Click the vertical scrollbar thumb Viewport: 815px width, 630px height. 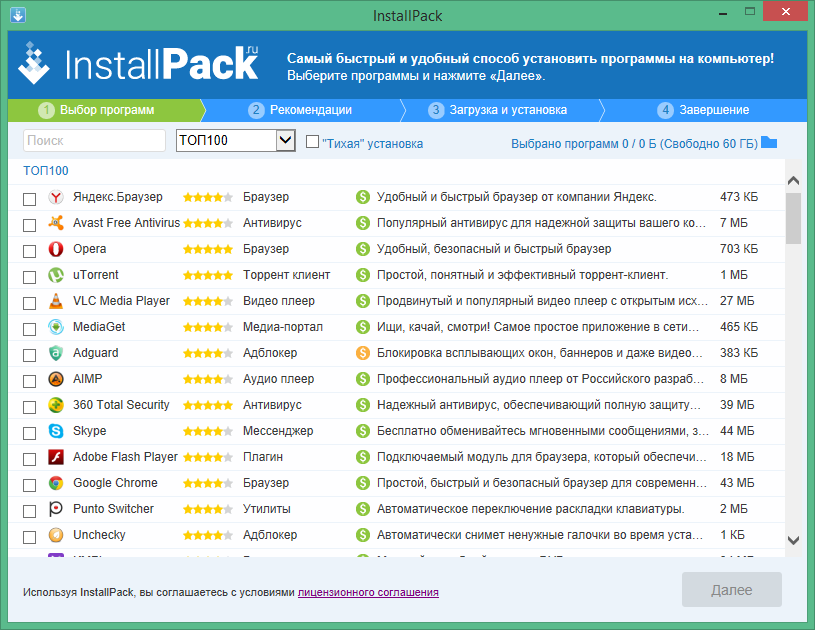point(793,218)
